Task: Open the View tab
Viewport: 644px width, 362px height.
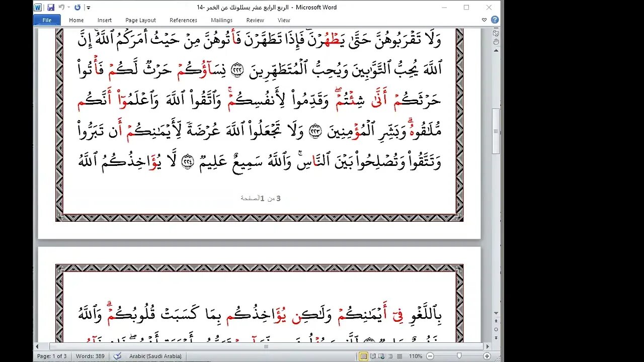Action: pyautogui.click(x=284, y=20)
